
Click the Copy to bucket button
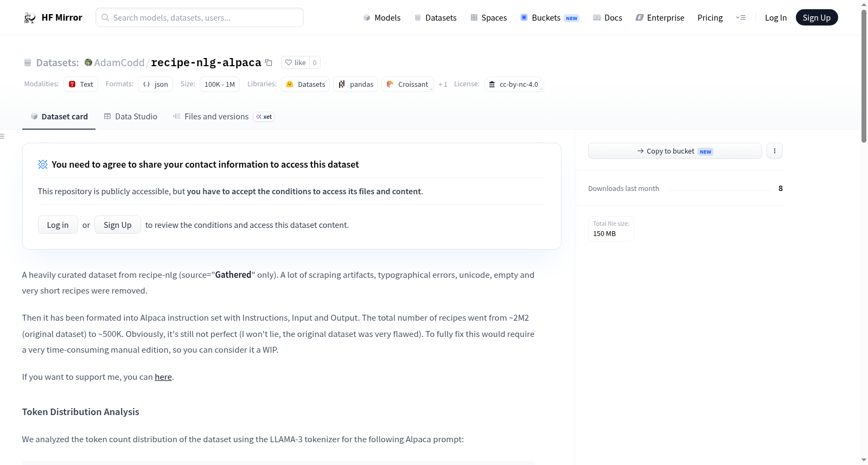(675, 151)
